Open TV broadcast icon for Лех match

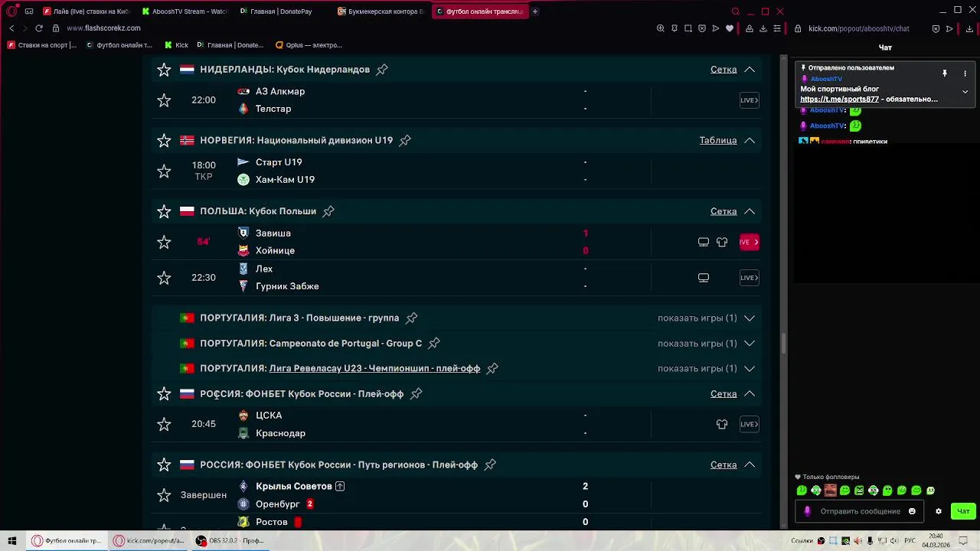(x=704, y=278)
